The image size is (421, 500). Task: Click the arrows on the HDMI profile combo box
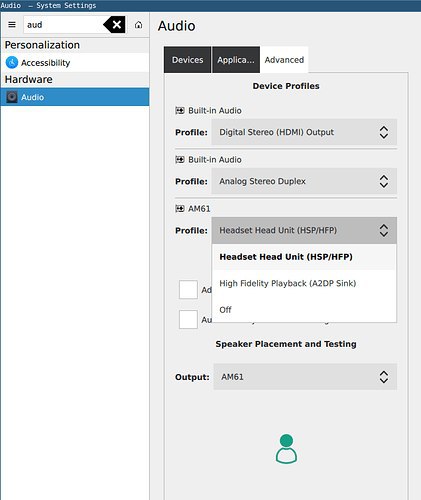coord(384,132)
